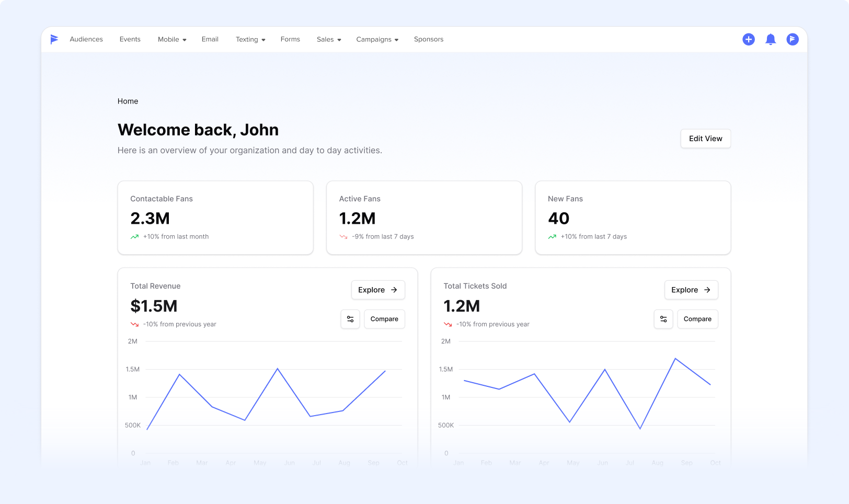
Task: Expand the Campaigns dropdown menu
Action: 377,39
